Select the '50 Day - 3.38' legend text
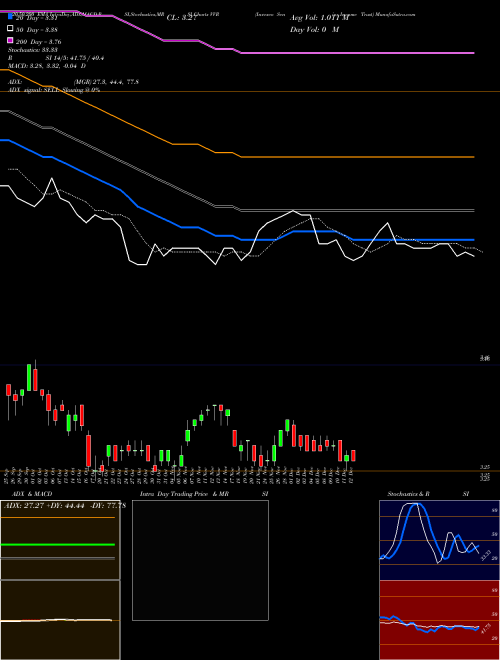Image resolution: width=500 pixels, height=660 pixels. 37,29
